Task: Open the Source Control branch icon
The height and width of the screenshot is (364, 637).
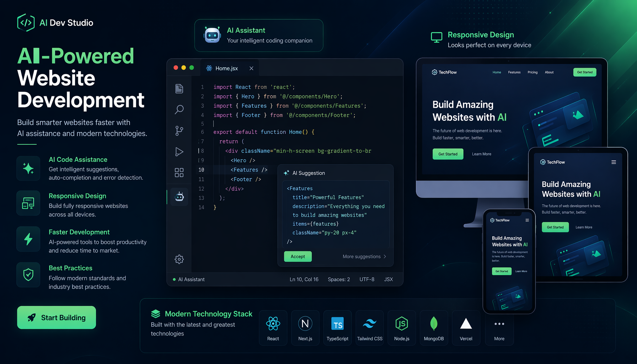Action: click(x=179, y=131)
